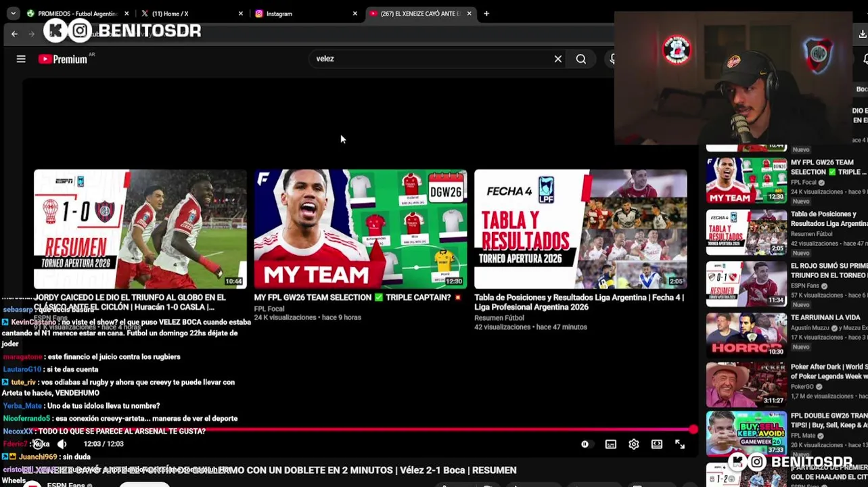Click the sidebar 'ESPN Fans' channel under EL ROJO
The height and width of the screenshot is (487, 868).
pos(805,285)
